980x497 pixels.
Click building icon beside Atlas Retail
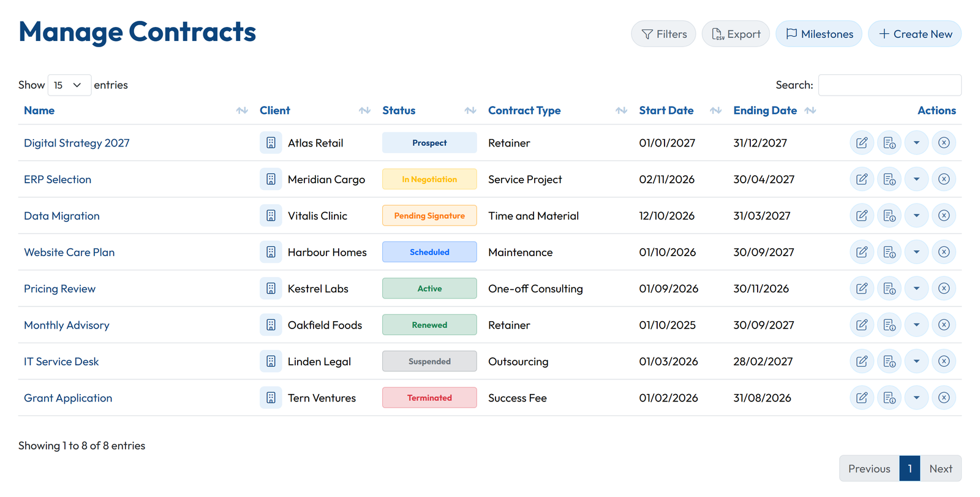[x=271, y=143]
